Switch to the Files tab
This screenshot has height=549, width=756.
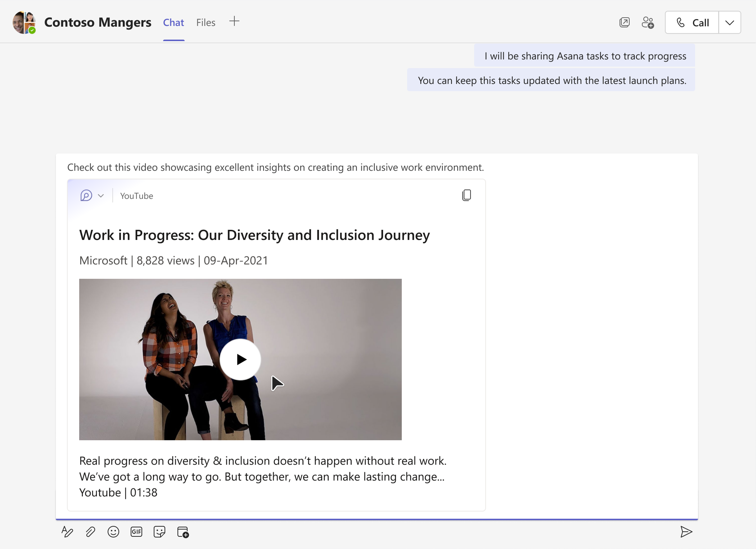[206, 22]
